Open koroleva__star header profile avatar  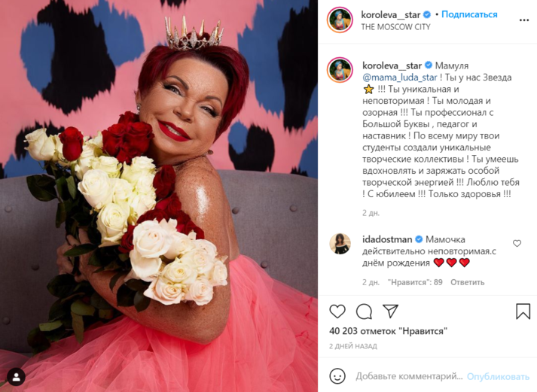tap(340, 20)
